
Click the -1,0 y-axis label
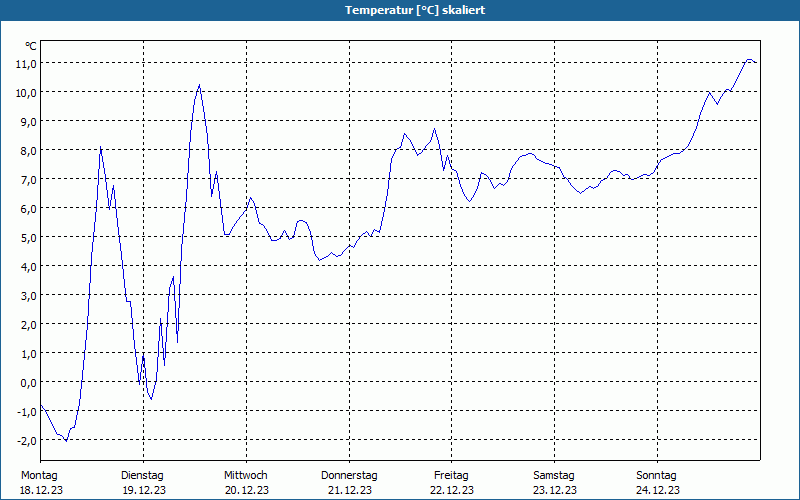coord(27,412)
